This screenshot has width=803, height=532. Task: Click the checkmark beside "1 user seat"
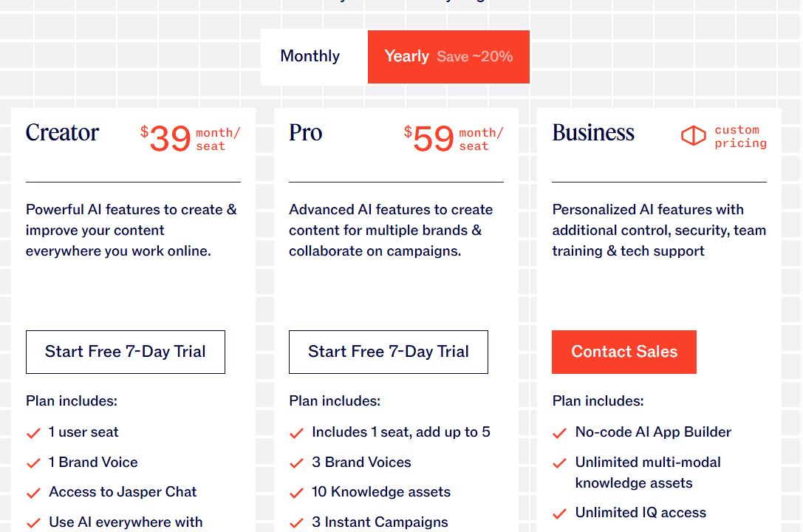click(x=33, y=433)
